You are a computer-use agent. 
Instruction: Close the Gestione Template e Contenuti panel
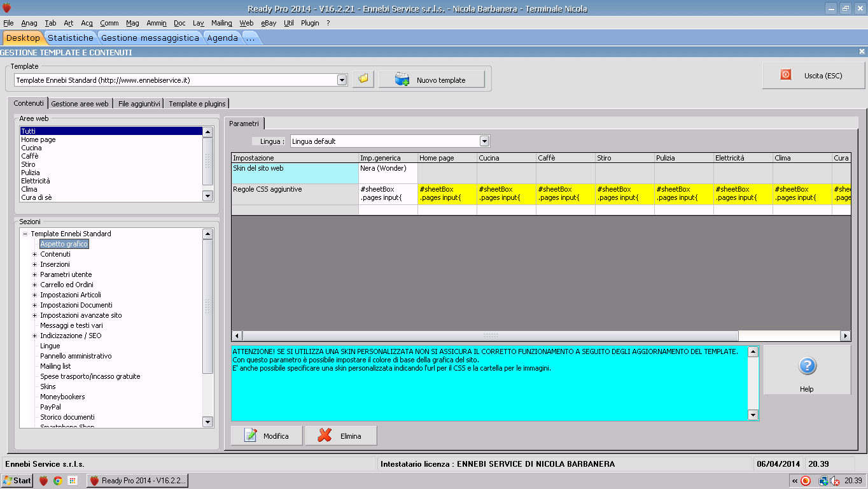coord(862,52)
